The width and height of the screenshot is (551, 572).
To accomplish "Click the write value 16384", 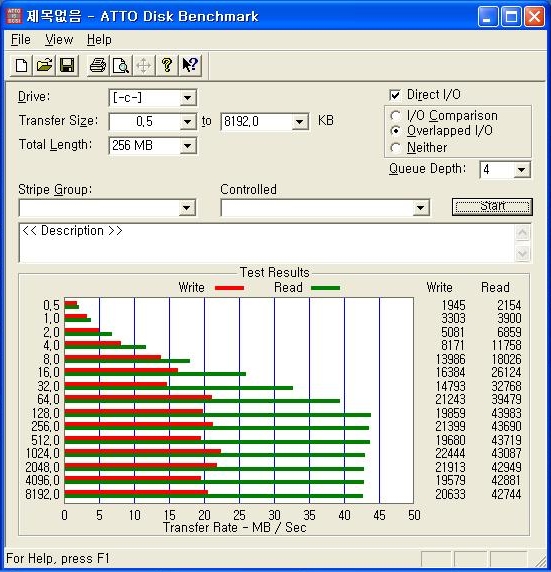I will [x=450, y=372].
